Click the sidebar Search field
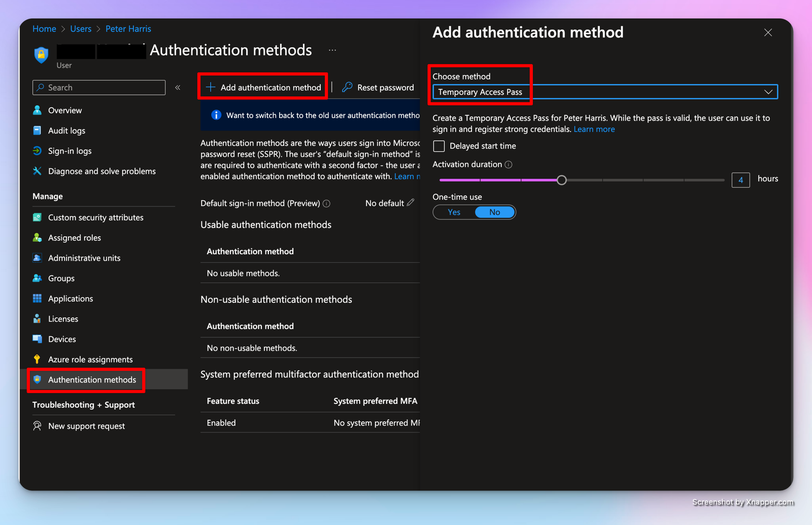Viewport: 812px width, 525px height. (99, 87)
